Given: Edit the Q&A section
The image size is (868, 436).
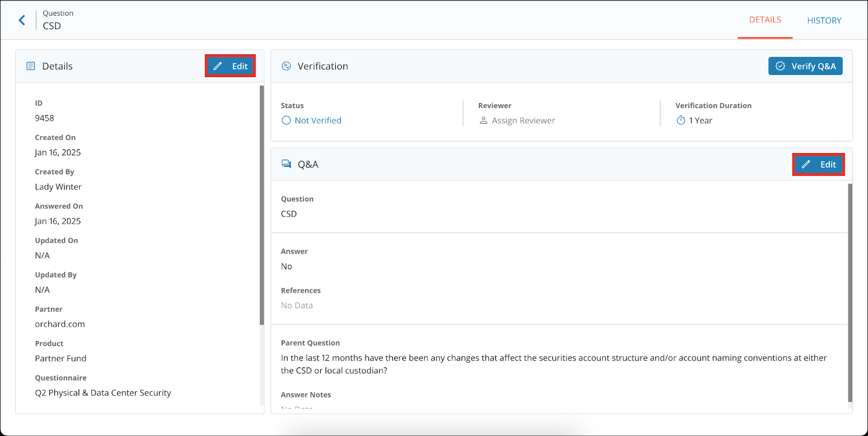Looking at the screenshot, I should [x=819, y=165].
